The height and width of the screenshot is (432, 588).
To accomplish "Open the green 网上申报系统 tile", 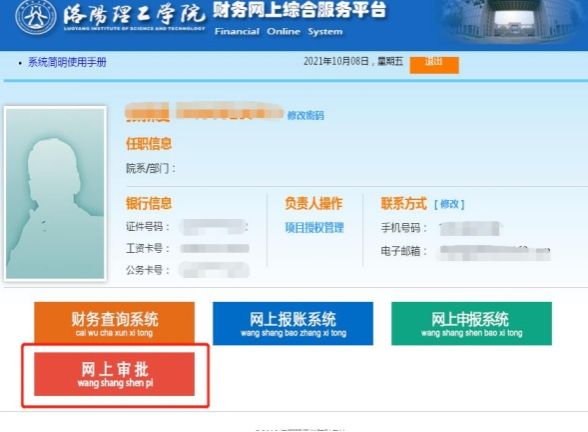I will [x=471, y=323].
